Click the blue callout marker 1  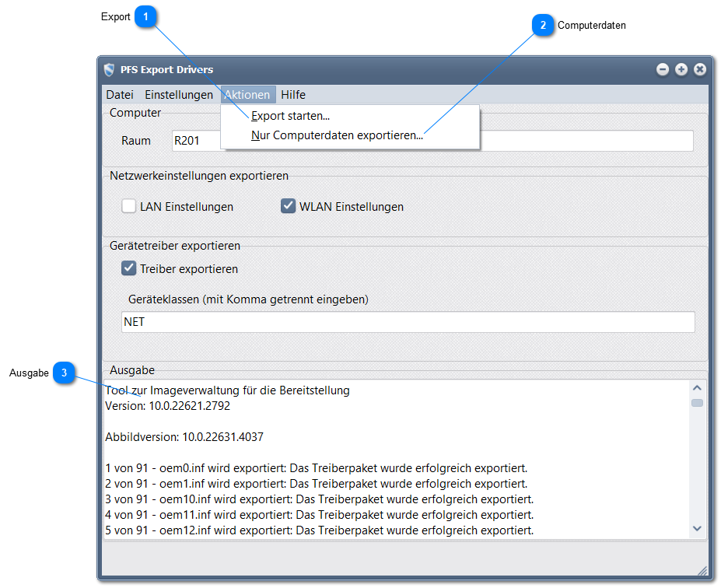[145, 16]
